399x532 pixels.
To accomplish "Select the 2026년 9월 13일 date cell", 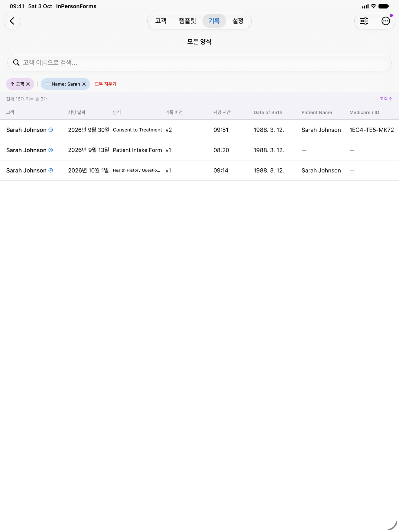I will pos(89,150).
